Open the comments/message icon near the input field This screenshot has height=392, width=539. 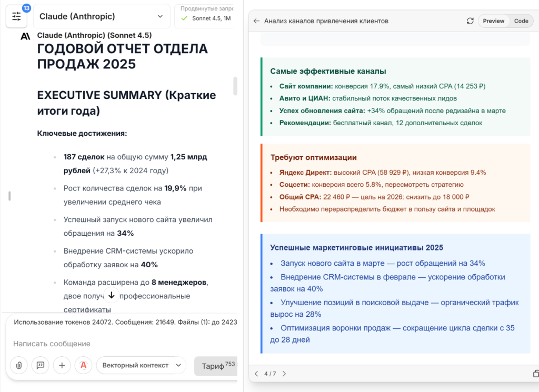pyautogui.click(x=40, y=365)
